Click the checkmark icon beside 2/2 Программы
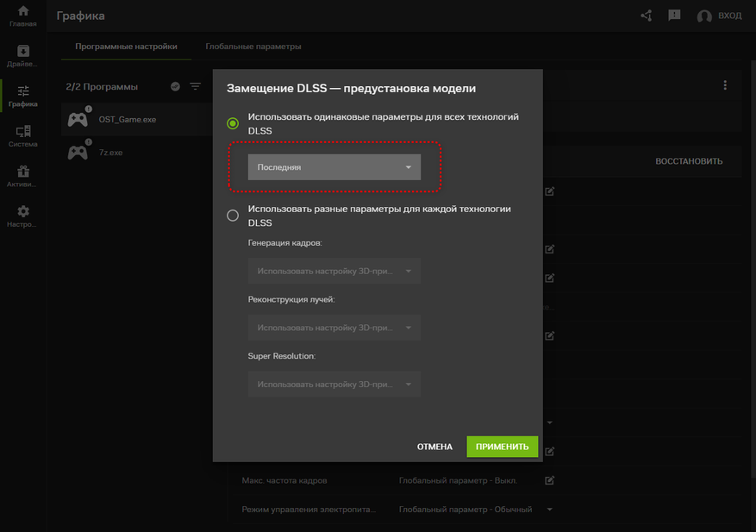Image resolution: width=756 pixels, height=532 pixels. click(x=176, y=86)
